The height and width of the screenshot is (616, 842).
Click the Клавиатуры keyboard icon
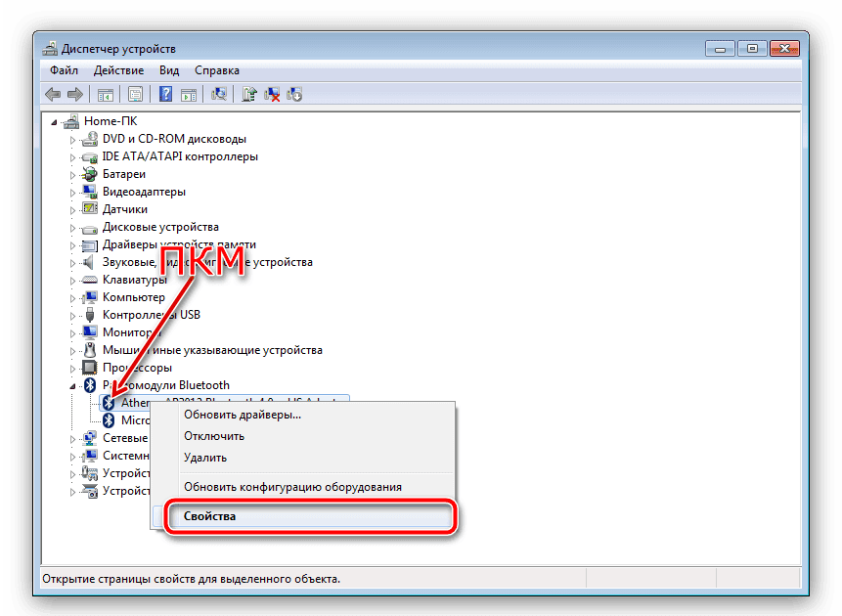(90, 280)
